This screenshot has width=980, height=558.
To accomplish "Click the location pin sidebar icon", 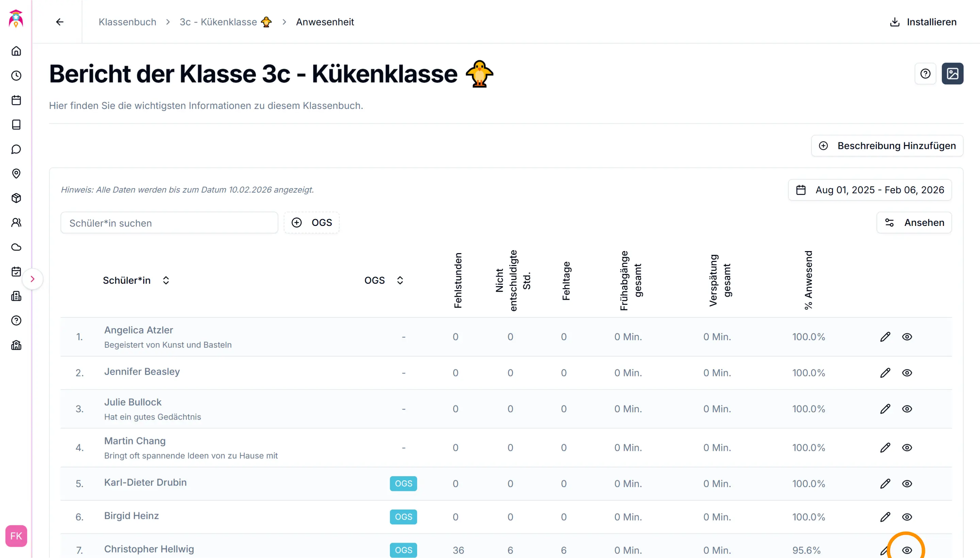I will coord(16,174).
